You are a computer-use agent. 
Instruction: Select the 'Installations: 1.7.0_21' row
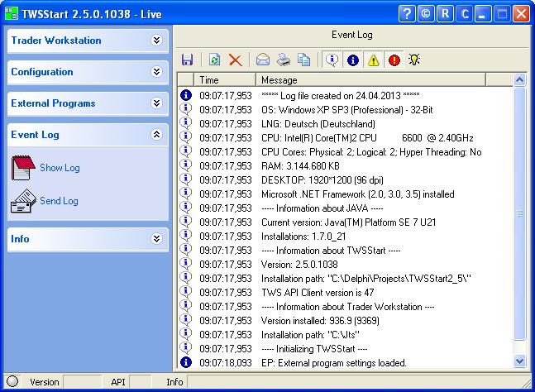345,236
